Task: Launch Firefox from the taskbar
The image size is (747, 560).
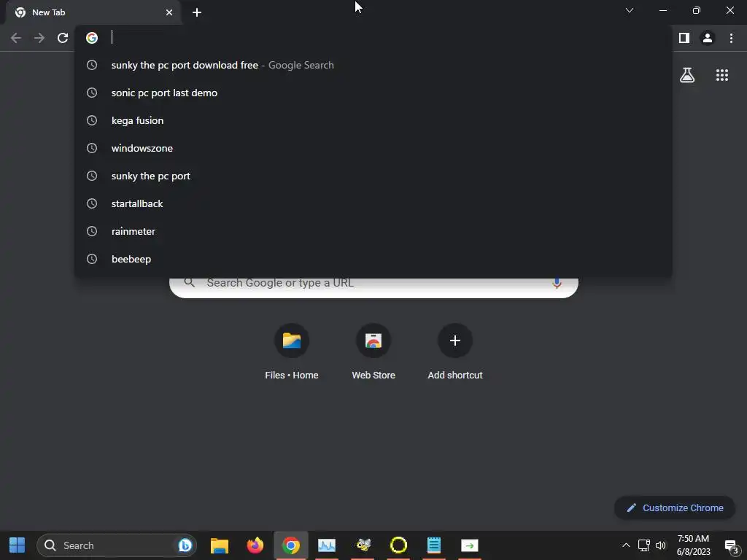Action: coord(255,545)
